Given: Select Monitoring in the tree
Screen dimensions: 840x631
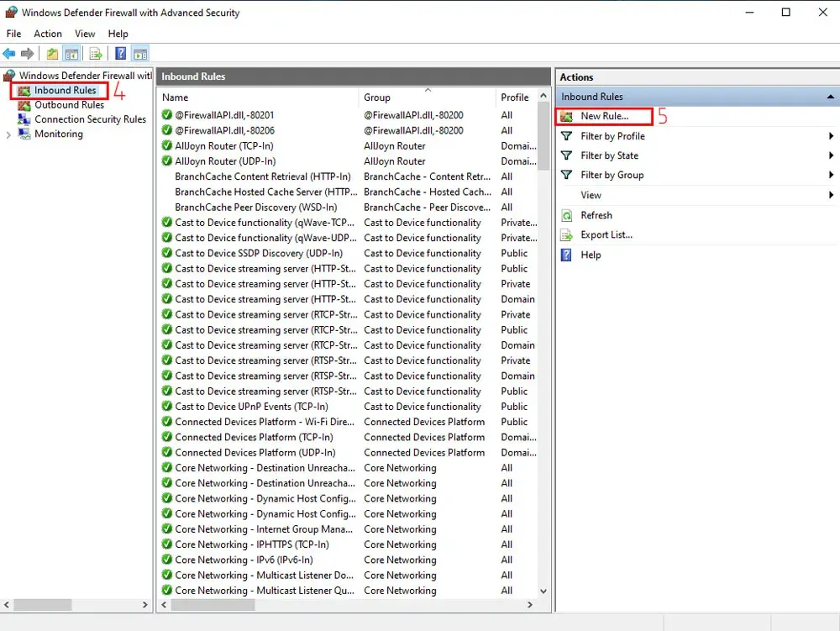Looking at the screenshot, I should coord(59,134).
